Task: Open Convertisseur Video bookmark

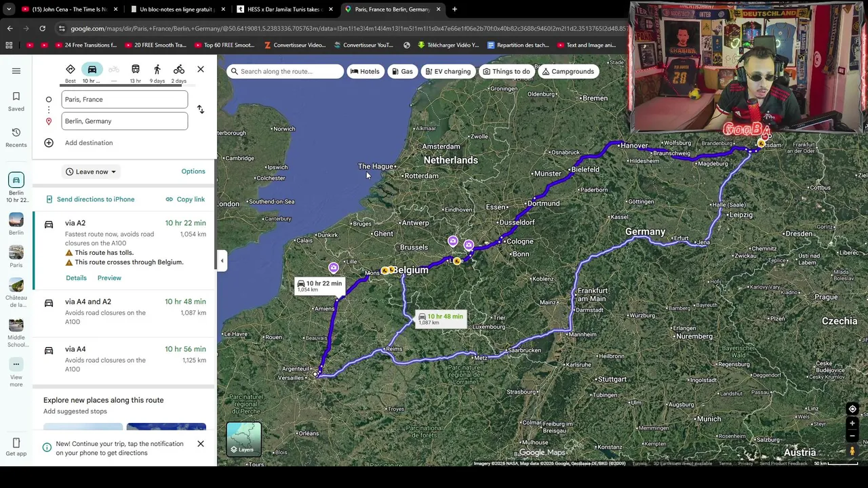Action: coord(295,45)
